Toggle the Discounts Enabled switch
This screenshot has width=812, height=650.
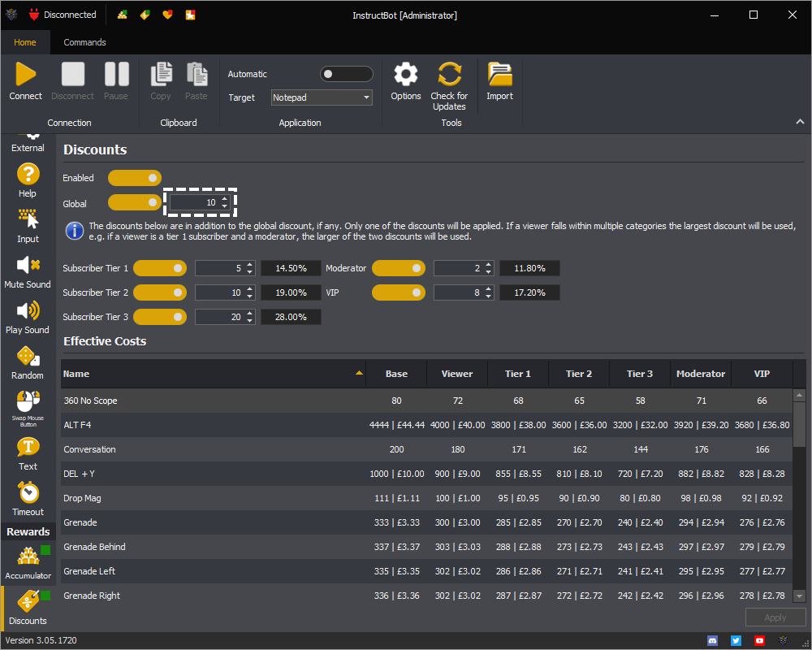point(135,178)
